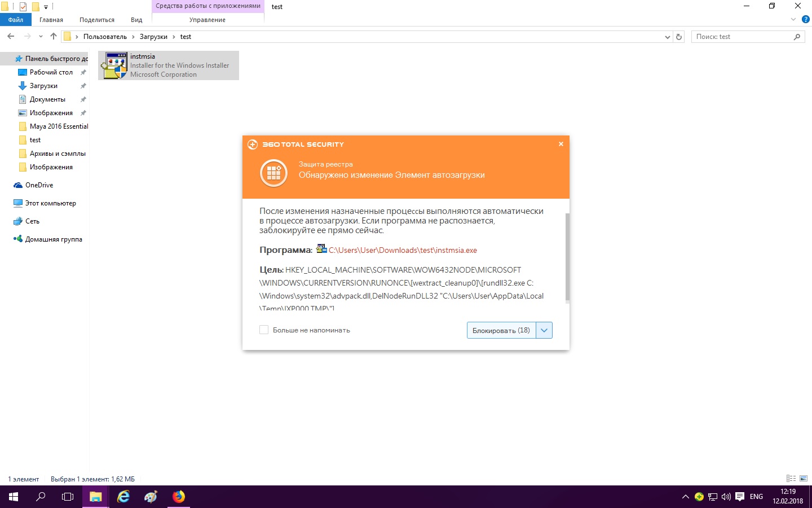Image resolution: width=812 pixels, height=508 pixels.
Task: Open taskbar search
Action: click(41, 497)
